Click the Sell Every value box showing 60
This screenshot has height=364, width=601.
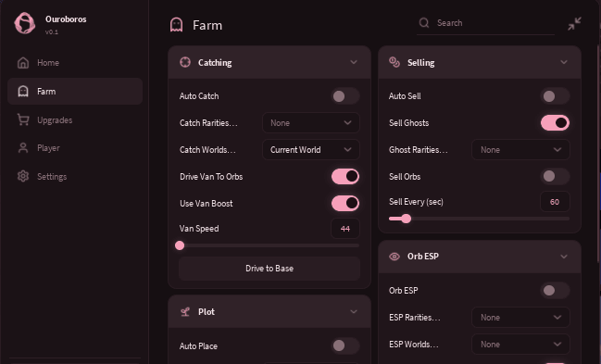click(x=555, y=202)
